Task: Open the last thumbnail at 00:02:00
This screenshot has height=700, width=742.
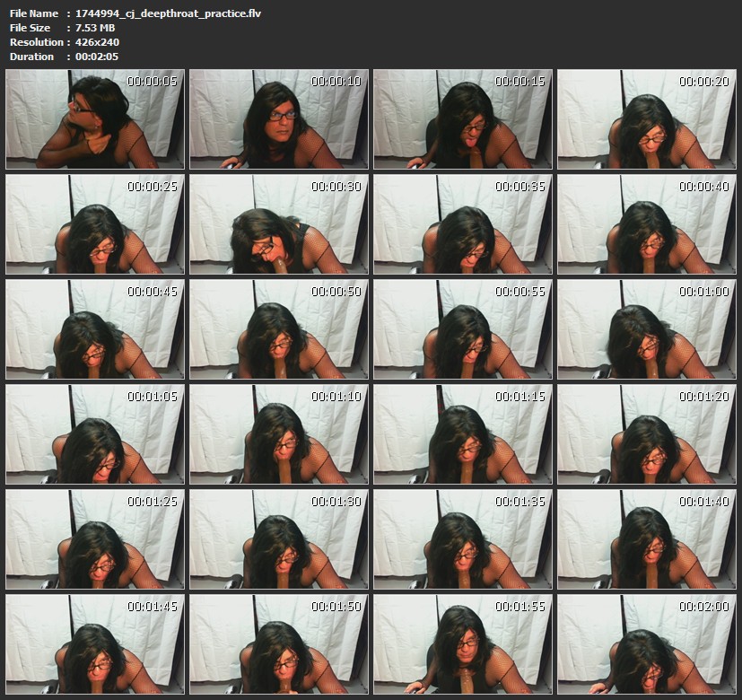Action: tap(647, 644)
